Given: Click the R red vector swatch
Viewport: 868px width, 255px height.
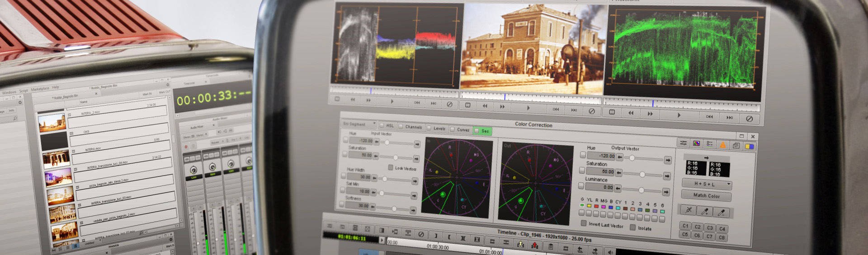Looking at the screenshot, I should pos(596,206).
